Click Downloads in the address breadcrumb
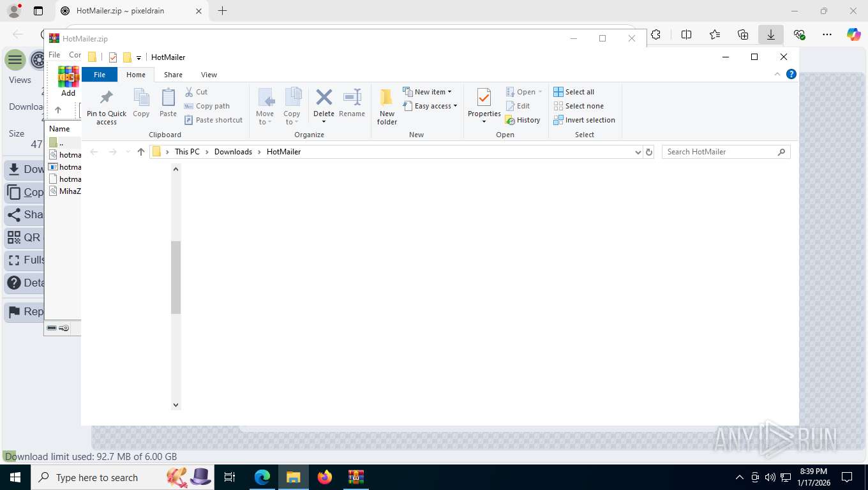Viewport: 868px width, 490px height. [233, 152]
